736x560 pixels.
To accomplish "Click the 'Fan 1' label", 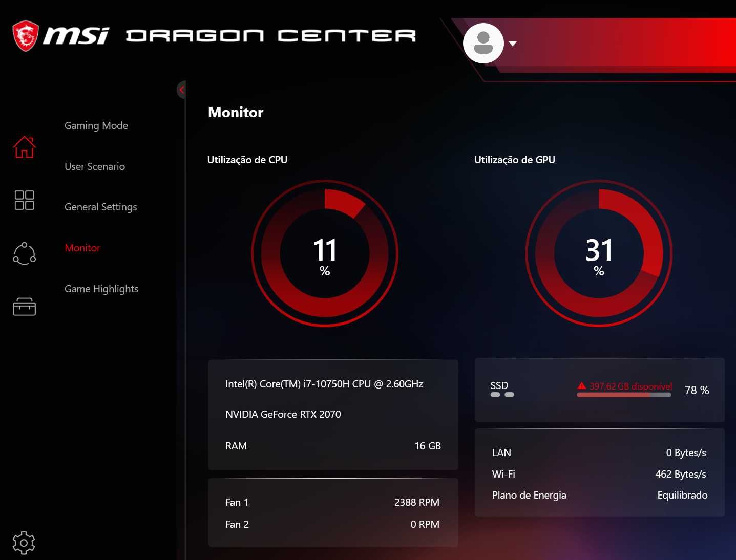I will pyautogui.click(x=237, y=502).
